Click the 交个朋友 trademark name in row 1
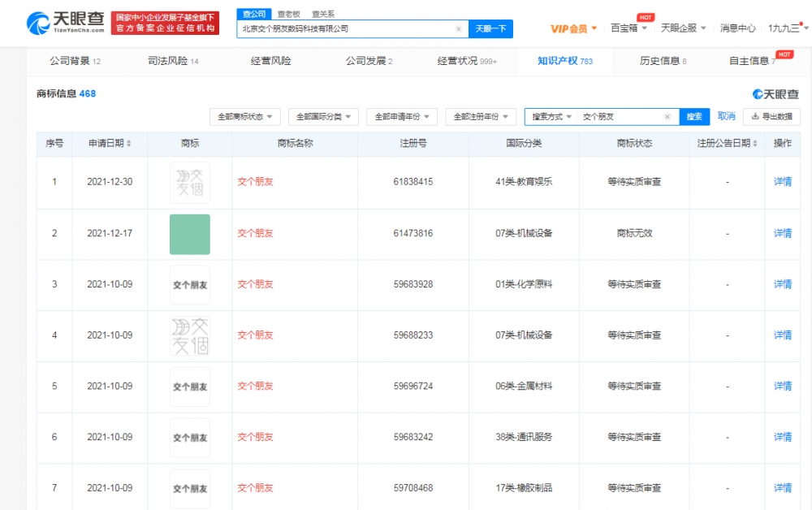Screen dimensions: 812x510 tap(255, 182)
